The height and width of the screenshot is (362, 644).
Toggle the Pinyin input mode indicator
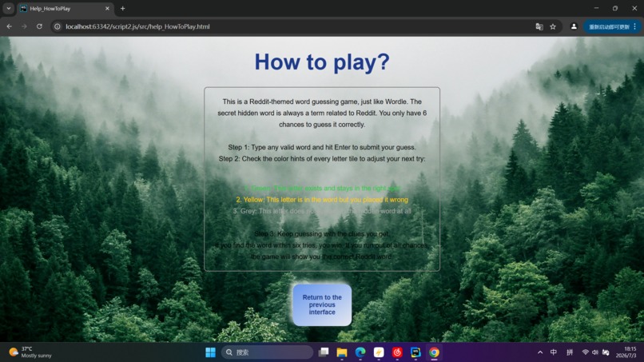point(570,352)
